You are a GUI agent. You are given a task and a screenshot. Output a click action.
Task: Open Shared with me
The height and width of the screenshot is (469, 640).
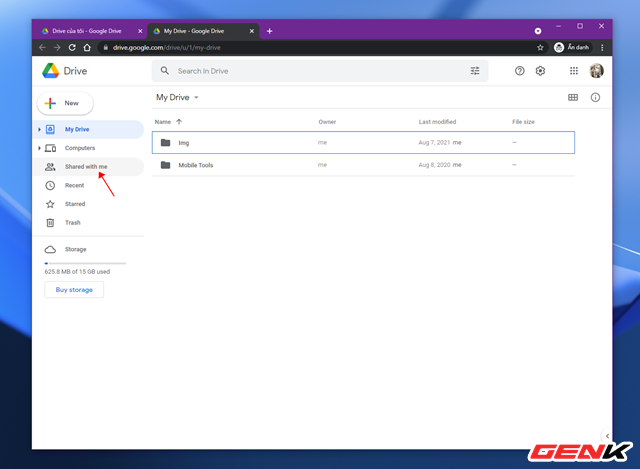tap(88, 167)
